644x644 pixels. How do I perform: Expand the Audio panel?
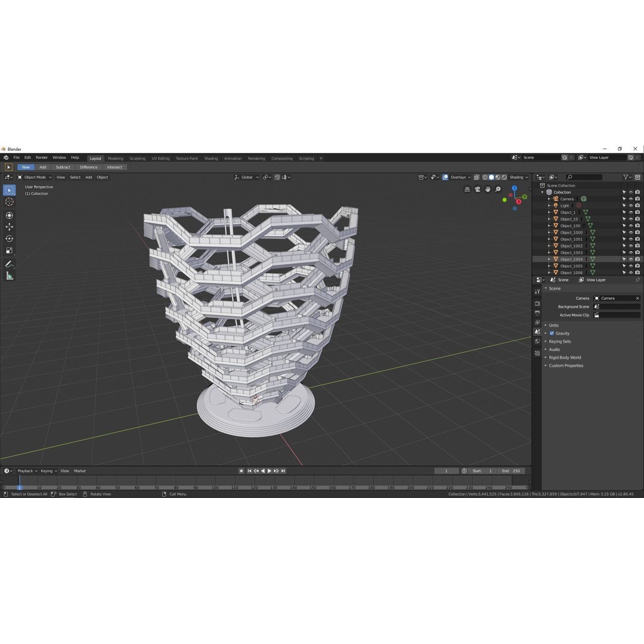tap(555, 349)
